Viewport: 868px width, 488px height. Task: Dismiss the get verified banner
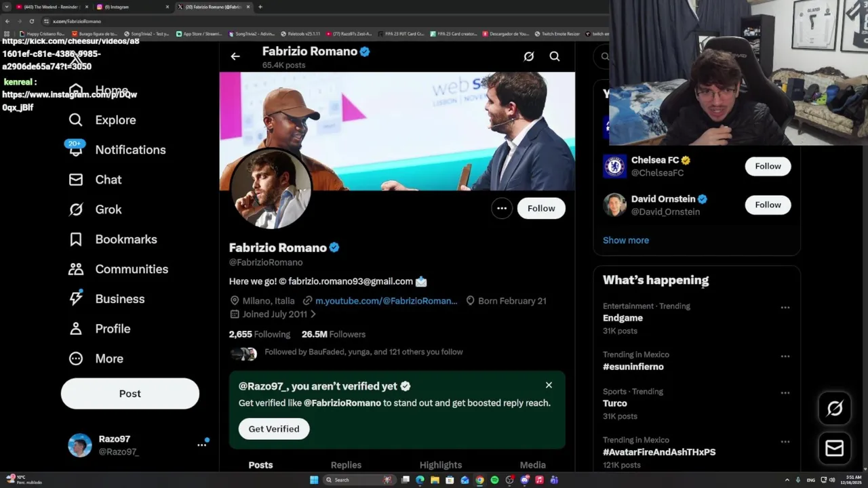click(x=549, y=385)
